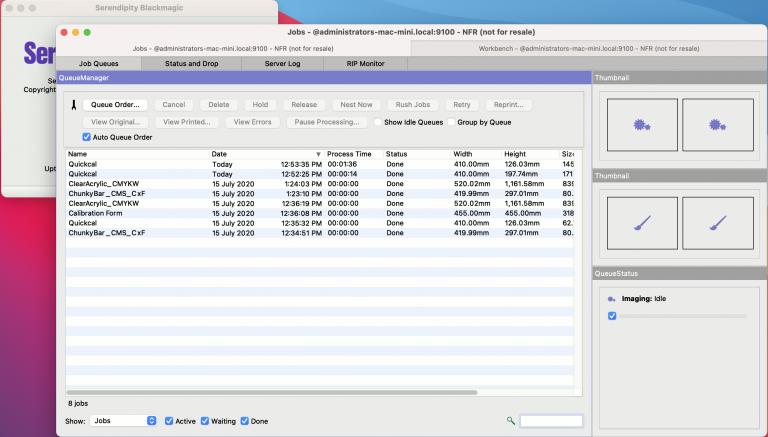Click the left gear thumbnail in top panel

(641, 124)
